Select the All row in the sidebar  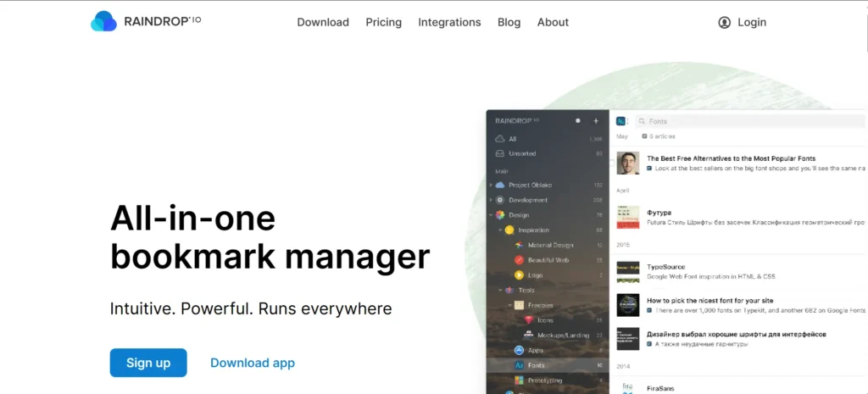point(548,139)
